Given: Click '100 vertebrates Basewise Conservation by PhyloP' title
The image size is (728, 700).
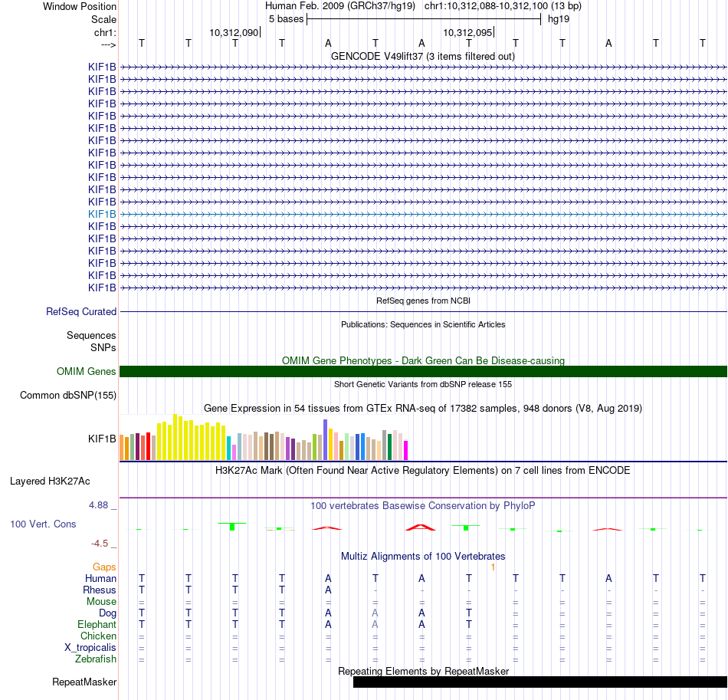Looking at the screenshot, I should pos(423,506).
